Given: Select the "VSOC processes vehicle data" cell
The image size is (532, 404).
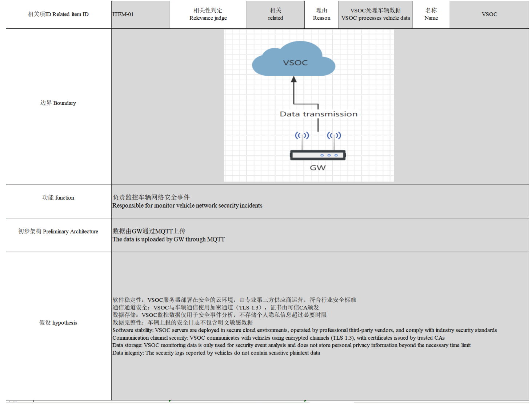Looking at the screenshot, I should [x=375, y=15].
